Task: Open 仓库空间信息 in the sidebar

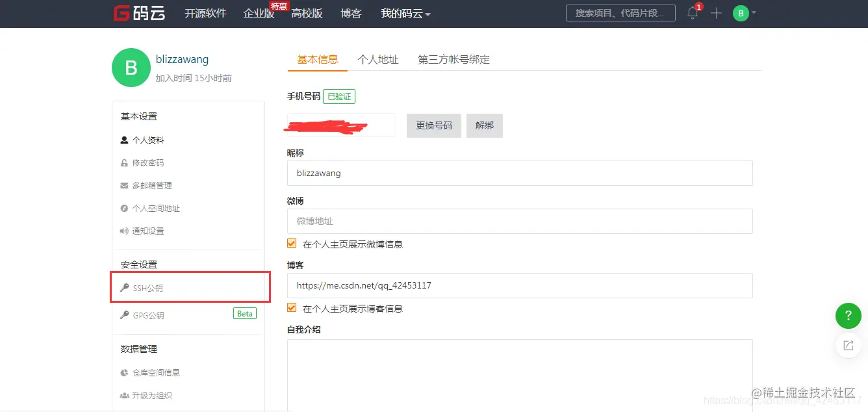Action: [156, 372]
